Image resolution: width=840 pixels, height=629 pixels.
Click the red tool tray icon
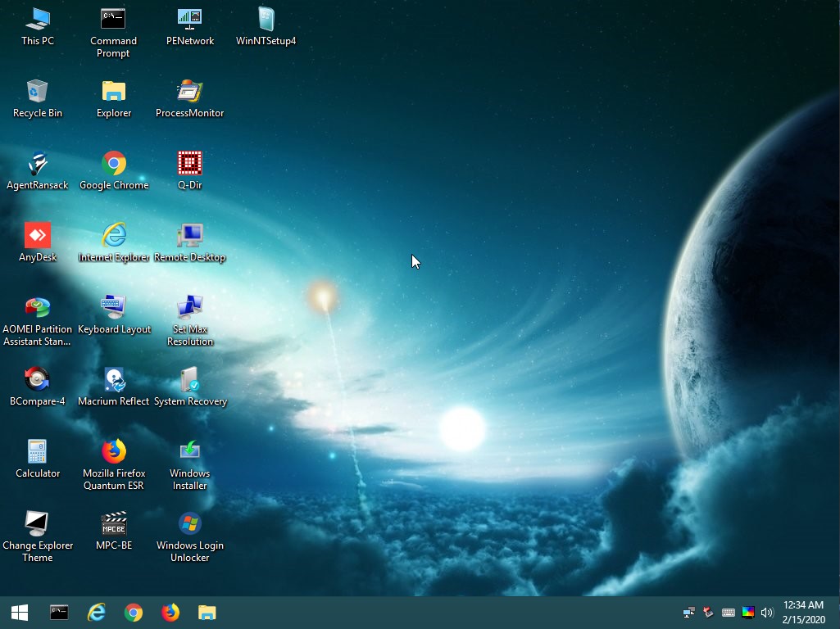tap(708, 613)
